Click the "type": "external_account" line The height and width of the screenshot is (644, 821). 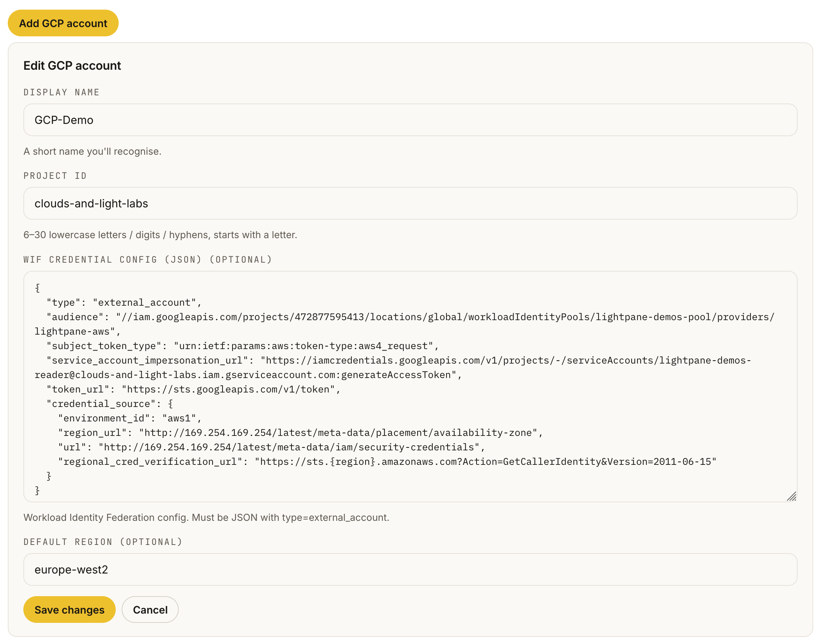[x=124, y=302]
